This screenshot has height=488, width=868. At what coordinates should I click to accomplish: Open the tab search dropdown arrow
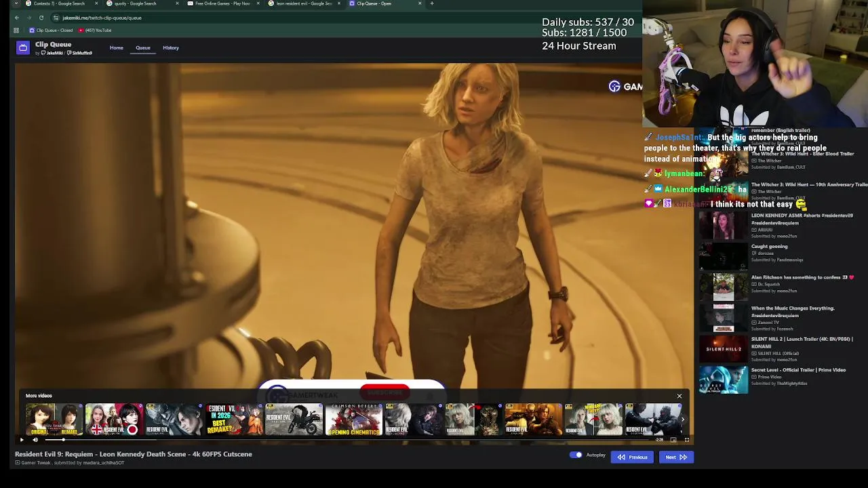point(16,3)
